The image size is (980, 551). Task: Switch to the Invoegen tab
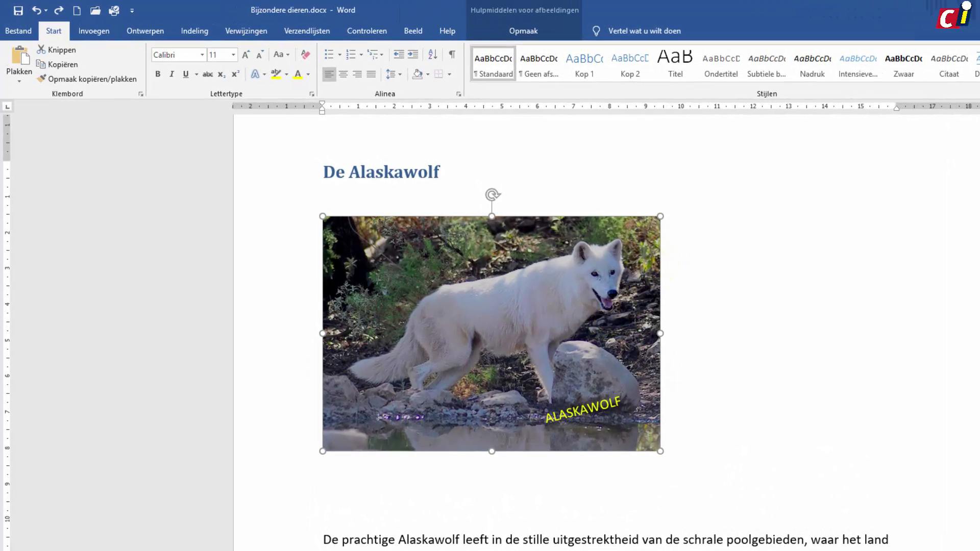[x=94, y=31]
